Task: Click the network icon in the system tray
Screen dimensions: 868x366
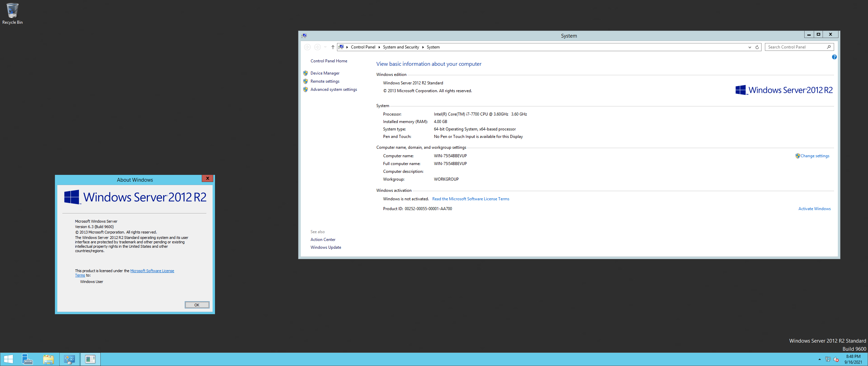Action: [828, 359]
